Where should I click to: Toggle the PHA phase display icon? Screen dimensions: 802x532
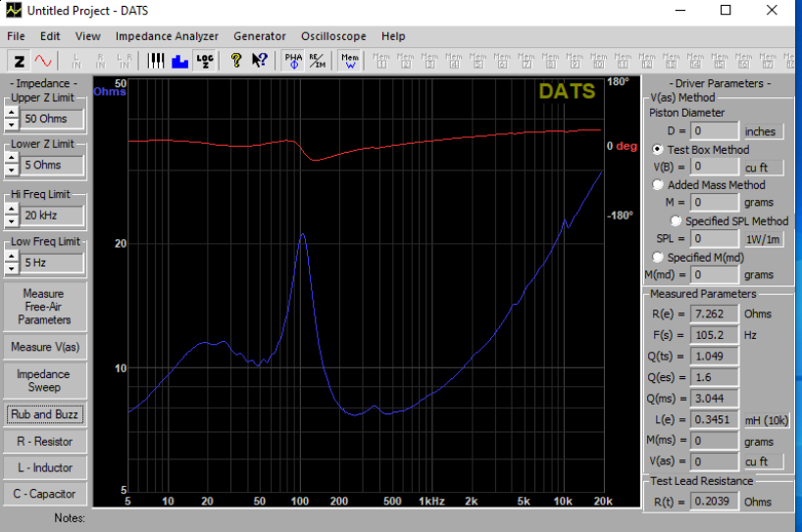[x=293, y=62]
